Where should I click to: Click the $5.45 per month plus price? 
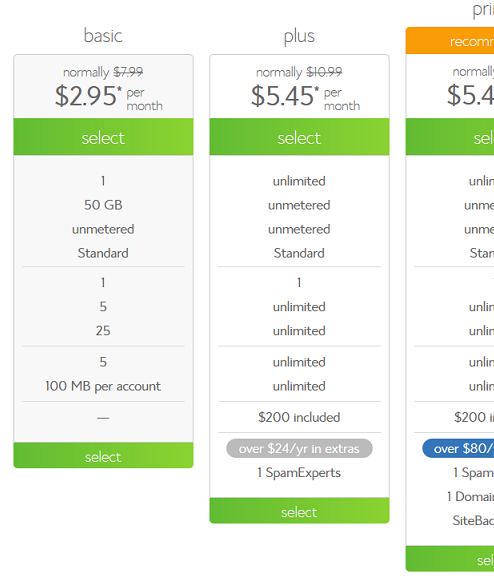pos(305,97)
